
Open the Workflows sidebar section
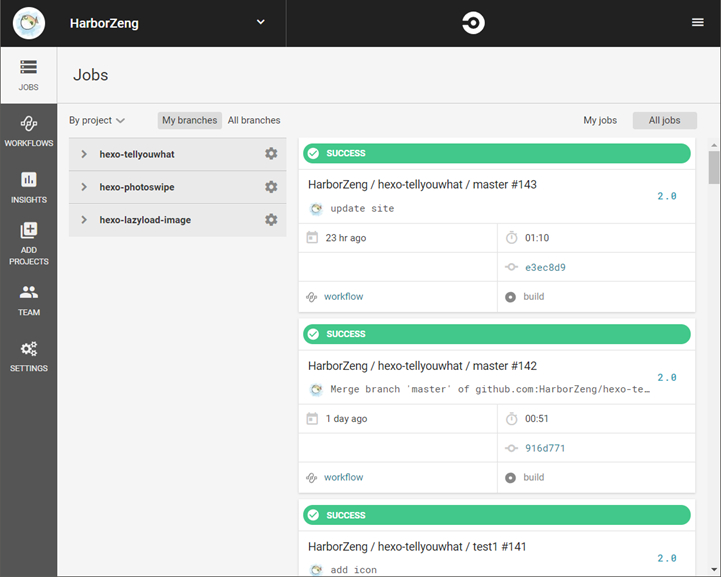(x=29, y=131)
